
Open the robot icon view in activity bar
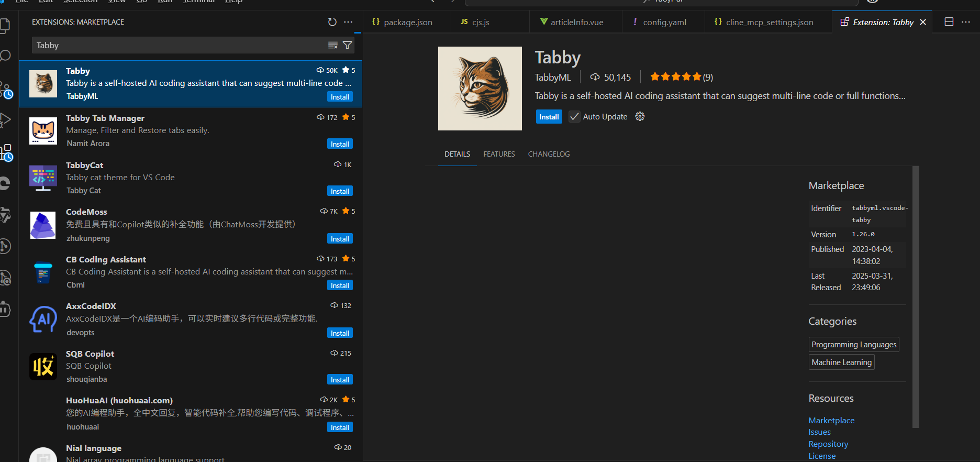(5, 309)
